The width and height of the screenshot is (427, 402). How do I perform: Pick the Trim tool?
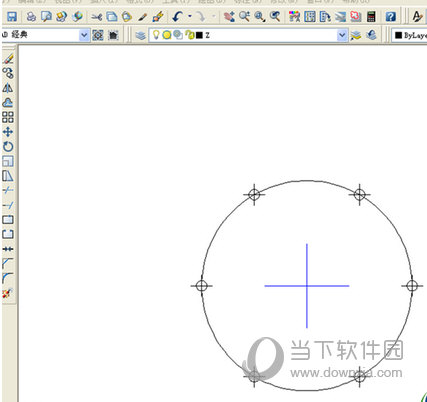pos(8,190)
